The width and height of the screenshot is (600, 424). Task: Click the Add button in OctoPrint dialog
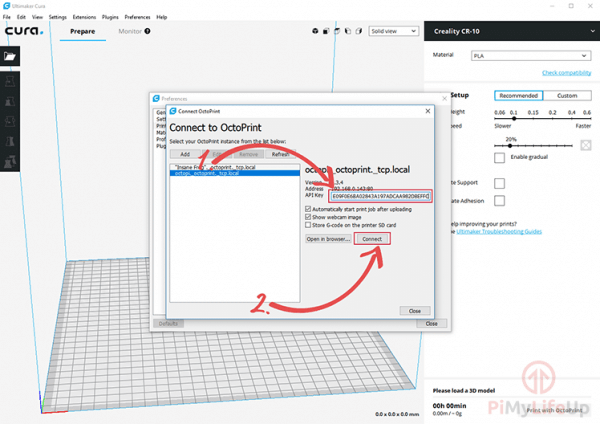185,154
